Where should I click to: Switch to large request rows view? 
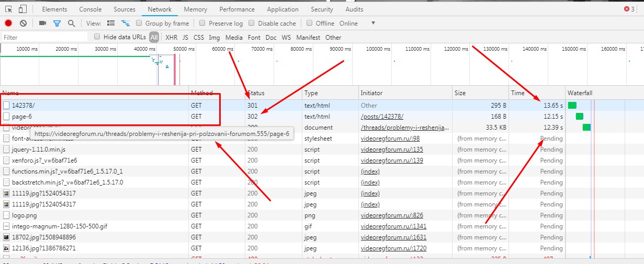click(x=111, y=24)
